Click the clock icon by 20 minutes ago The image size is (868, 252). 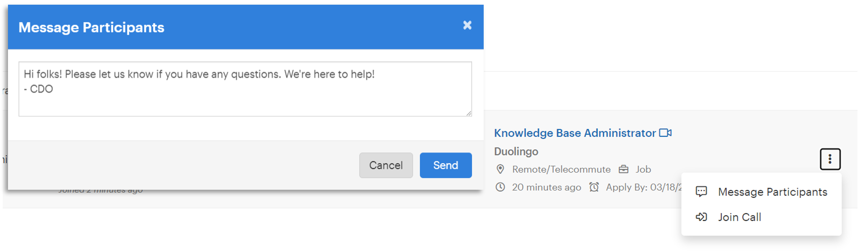point(500,187)
